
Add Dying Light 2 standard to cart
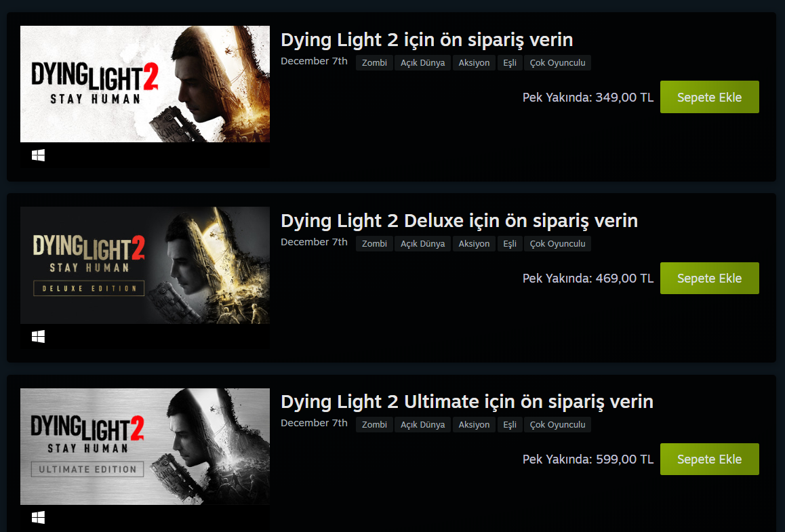click(x=709, y=97)
